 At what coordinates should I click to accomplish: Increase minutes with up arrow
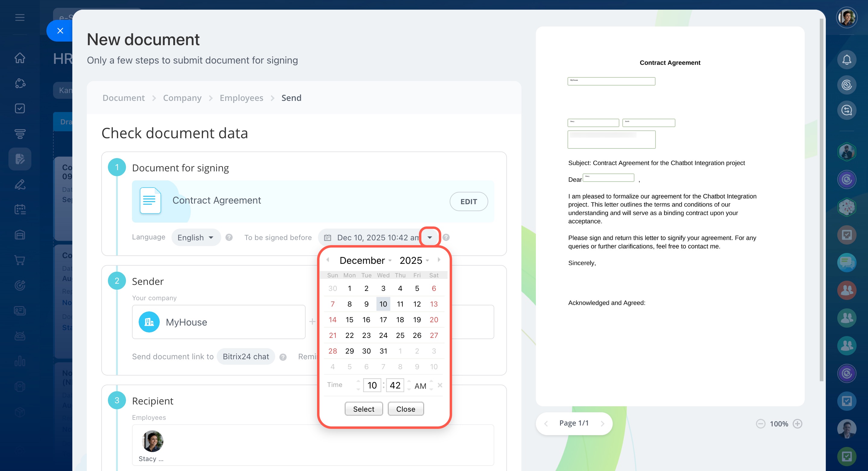pyautogui.click(x=409, y=382)
